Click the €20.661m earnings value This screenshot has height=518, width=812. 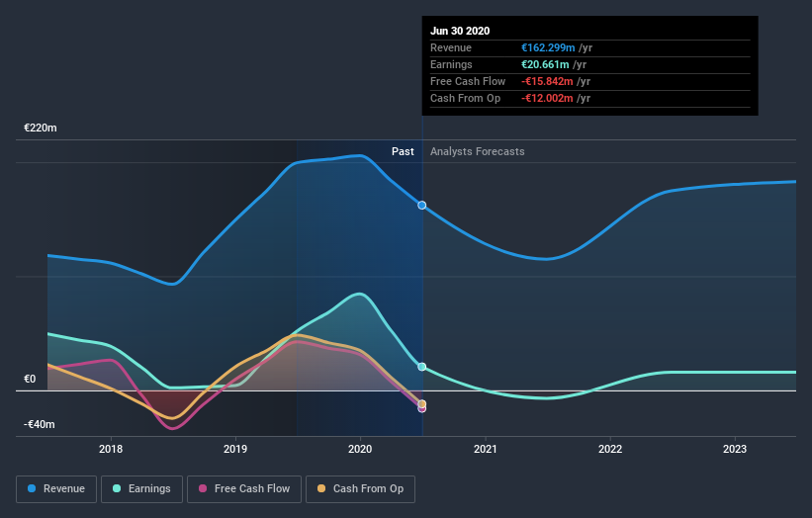tap(545, 64)
